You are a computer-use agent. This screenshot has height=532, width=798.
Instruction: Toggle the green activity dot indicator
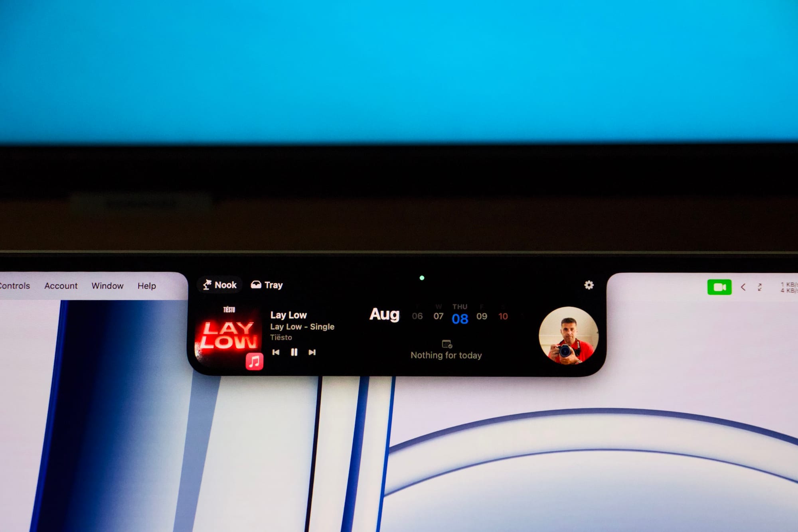pyautogui.click(x=422, y=278)
